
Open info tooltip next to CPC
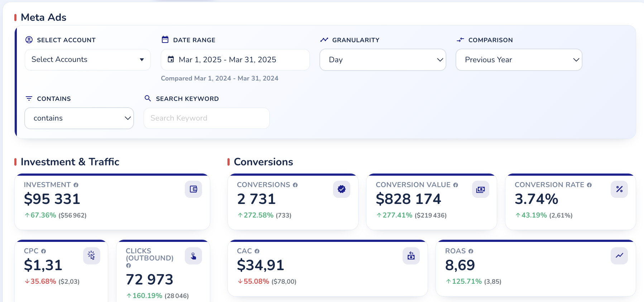point(43,251)
